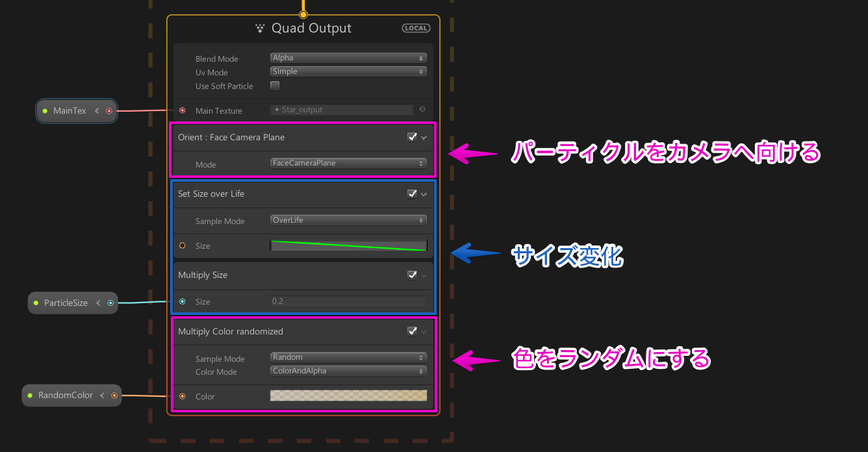
Task: Open the Mode dropdown set to FaceCameraPlane
Action: coord(348,163)
